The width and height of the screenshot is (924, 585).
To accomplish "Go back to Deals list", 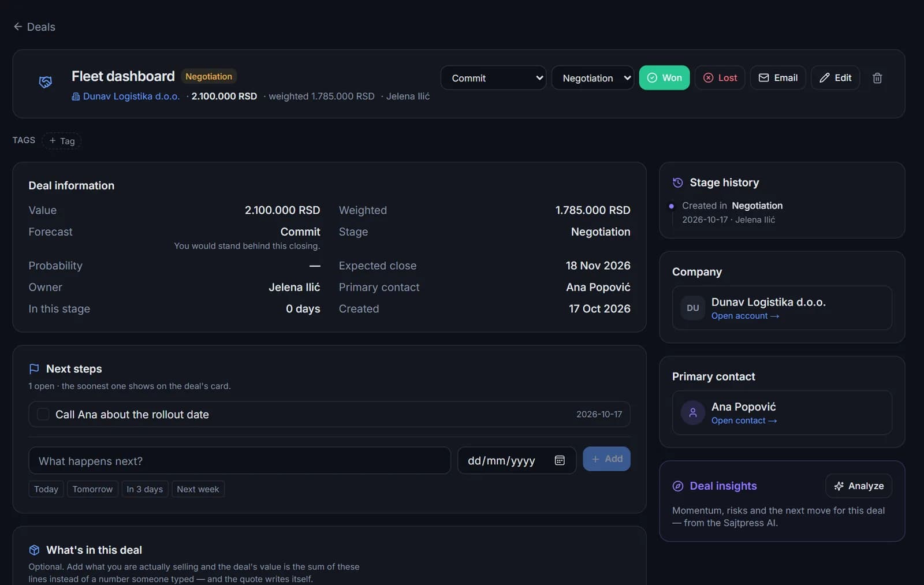I will [x=35, y=27].
